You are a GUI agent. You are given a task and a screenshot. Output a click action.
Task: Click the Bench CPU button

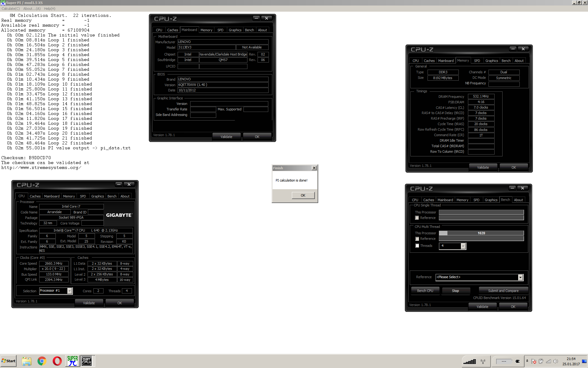pos(425,291)
